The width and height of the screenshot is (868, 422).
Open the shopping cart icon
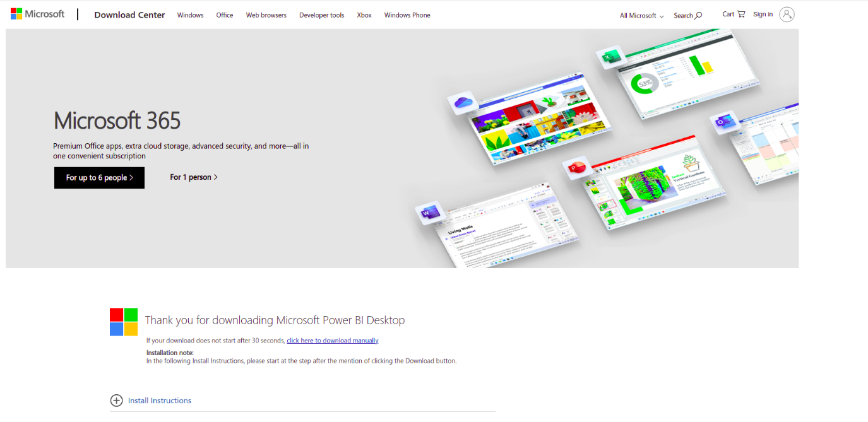click(741, 14)
